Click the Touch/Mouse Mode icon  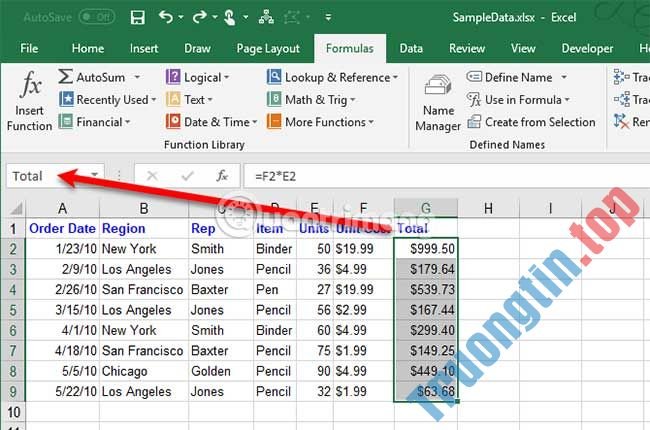[229, 17]
